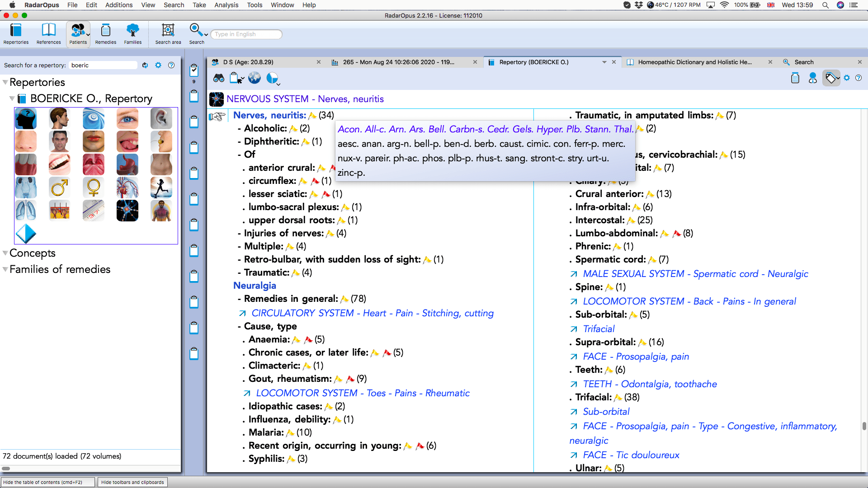Click the Search for a repertory field
This screenshot has height=488, width=868.
click(x=103, y=65)
